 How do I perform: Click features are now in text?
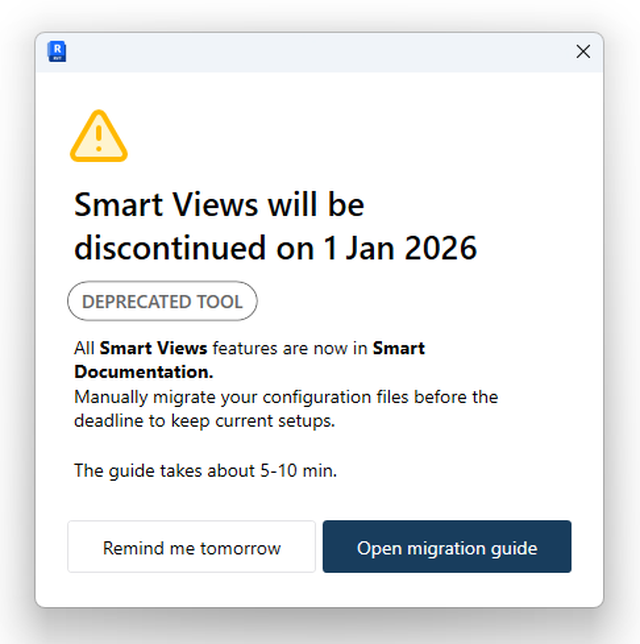pos(290,348)
